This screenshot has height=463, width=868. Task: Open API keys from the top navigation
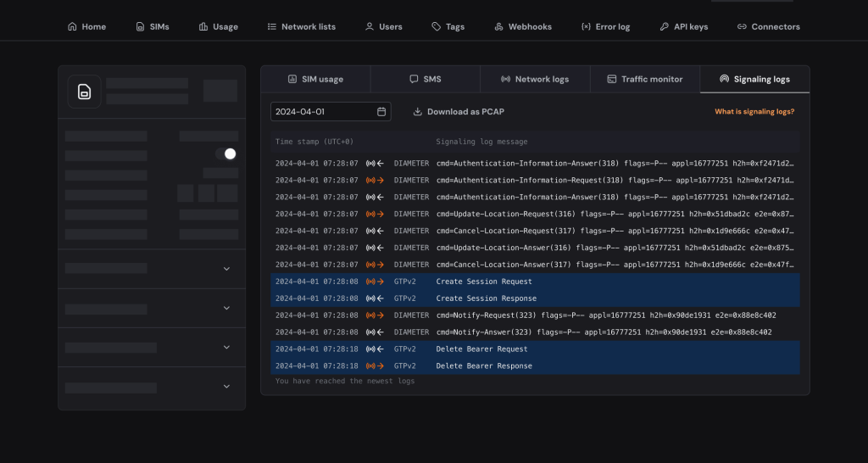[x=683, y=27]
